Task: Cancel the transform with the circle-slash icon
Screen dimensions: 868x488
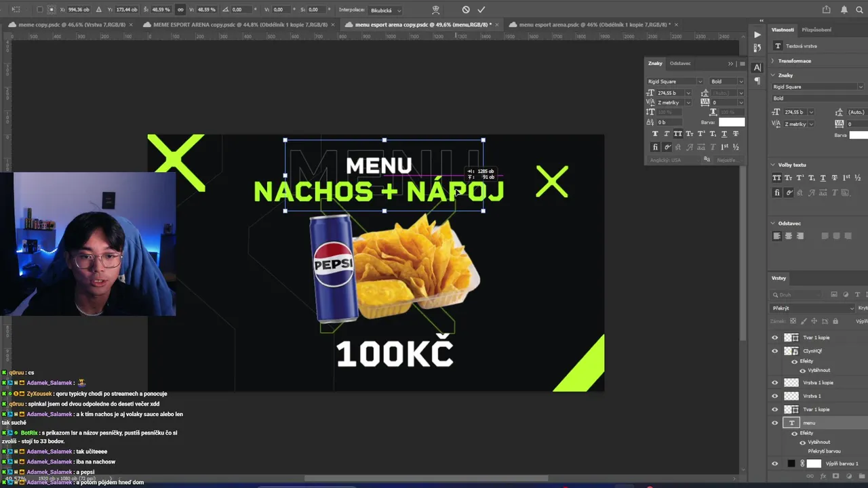Action: point(466,9)
